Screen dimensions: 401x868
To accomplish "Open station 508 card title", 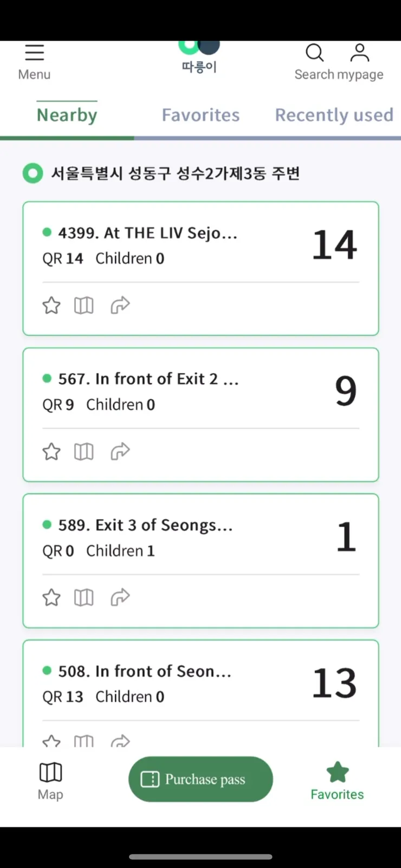I will click(x=145, y=671).
